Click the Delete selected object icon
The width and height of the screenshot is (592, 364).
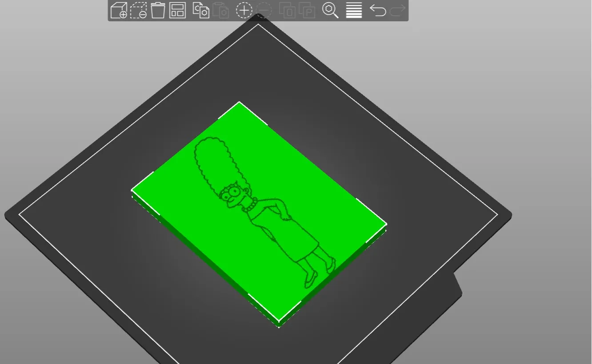(x=138, y=10)
